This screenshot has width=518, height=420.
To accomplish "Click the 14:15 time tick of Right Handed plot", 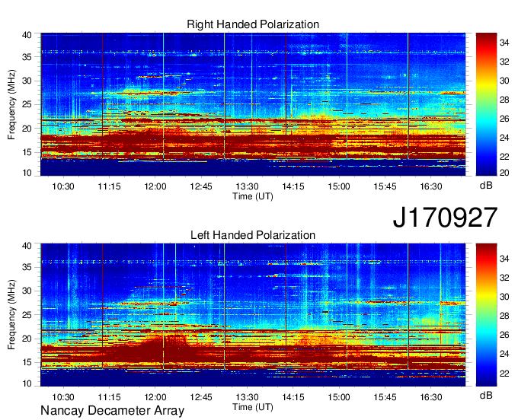I will [x=293, y=186].
